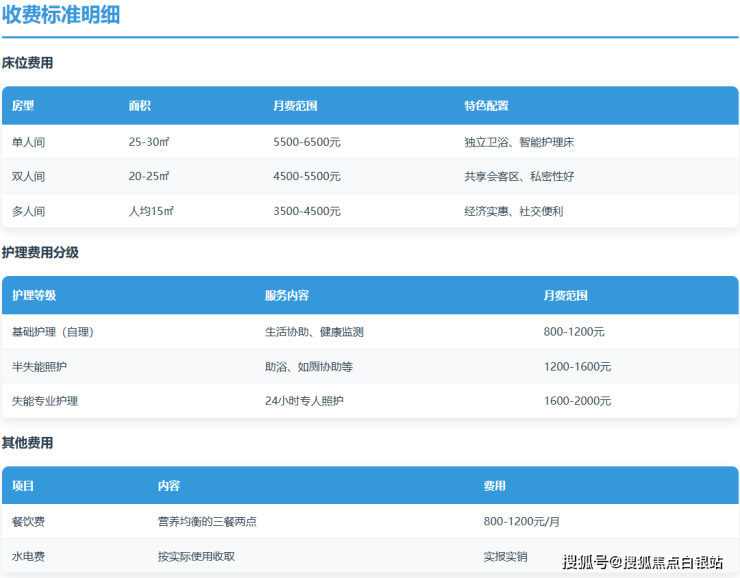This screenshot has height=578, width=740.
Task: Click the 护理等级 column header
Action: (34, 296)
